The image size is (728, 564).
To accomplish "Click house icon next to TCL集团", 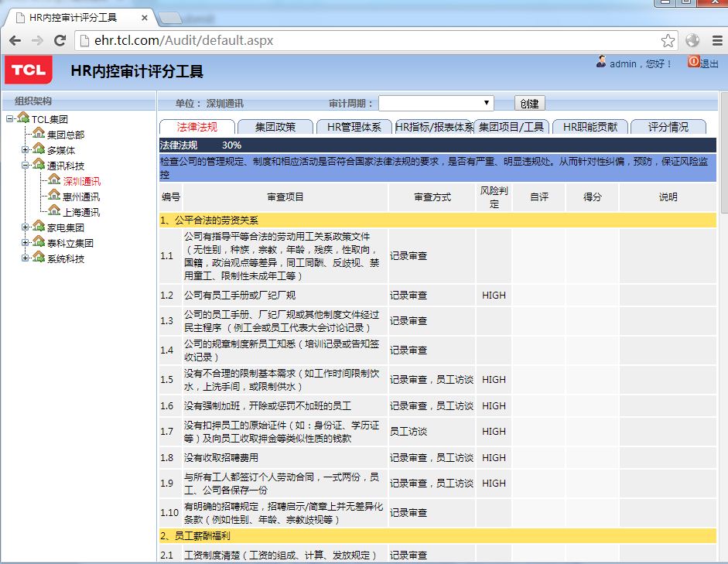I will [x=23, y=118].
